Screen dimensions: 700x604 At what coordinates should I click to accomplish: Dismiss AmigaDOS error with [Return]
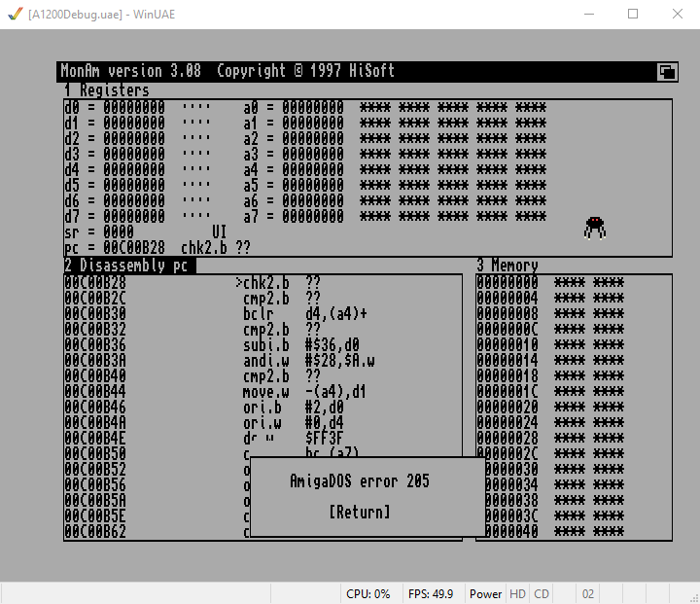(x=360, y=512)
